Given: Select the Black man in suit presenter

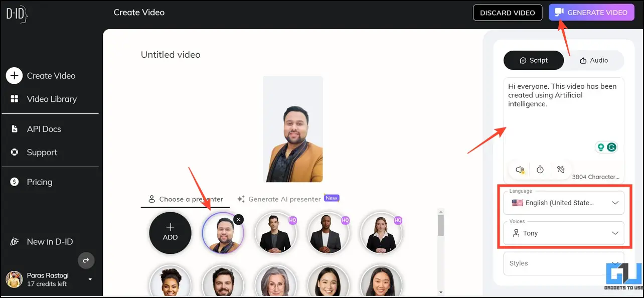Looking at the screenshot, I should 329,233.
